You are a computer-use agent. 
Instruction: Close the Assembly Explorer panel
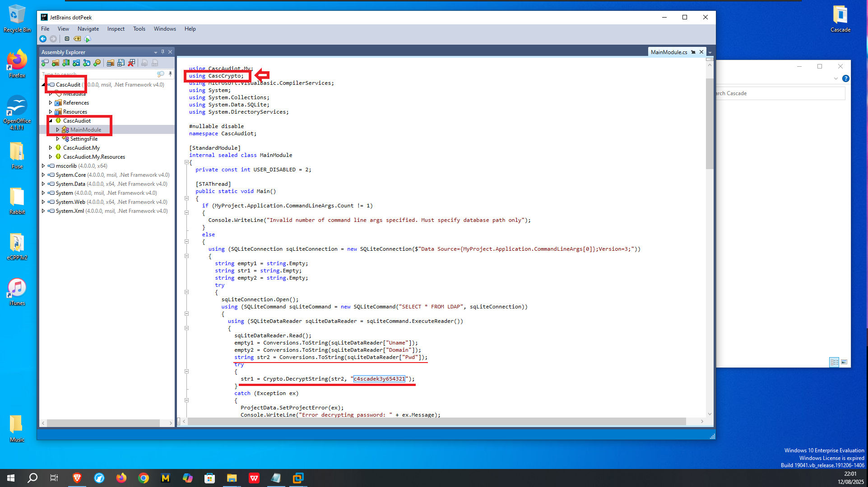coord(170,52)
